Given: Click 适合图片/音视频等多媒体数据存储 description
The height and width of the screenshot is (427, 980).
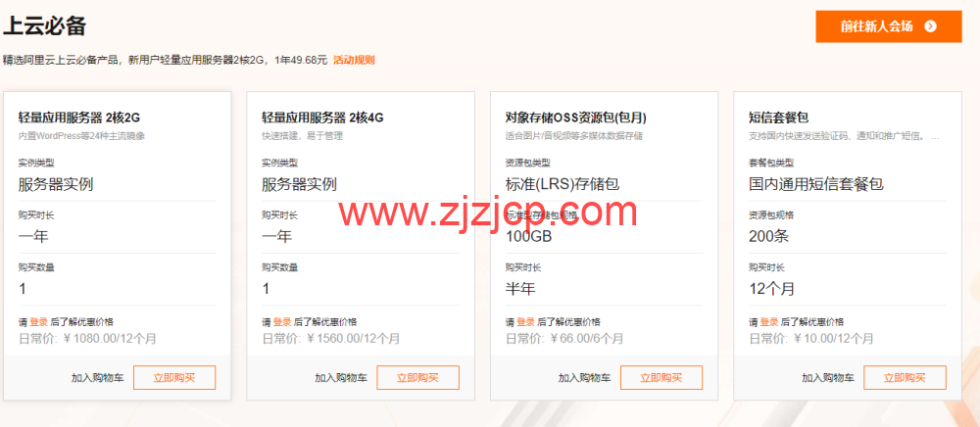Looking at the screenshot, I should coord(573,135).
